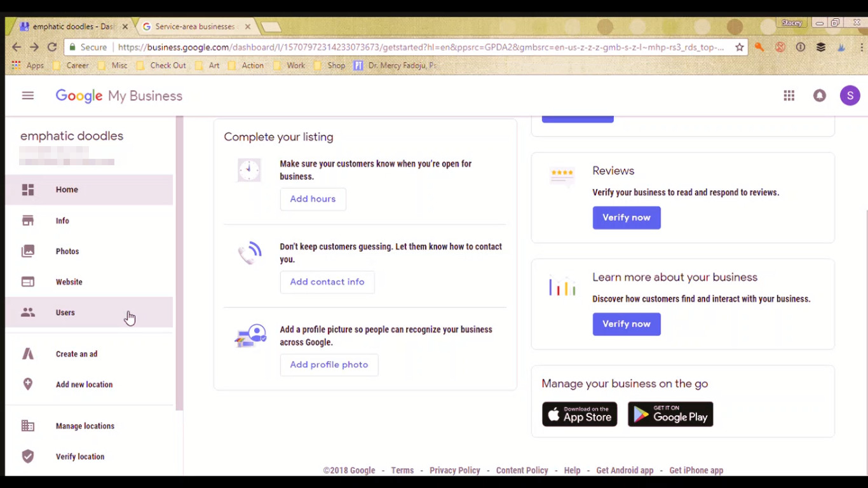
Task: Click the Home dashboard icon in sidebar
Action: pyautogui.click(x=28, y=189)
